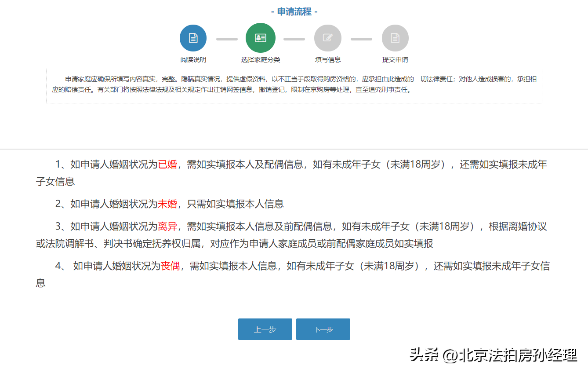Image resolution: width=588 pixels, height=373 pixels.
Task: Click the 上一步 button
Action: point(265,329)
